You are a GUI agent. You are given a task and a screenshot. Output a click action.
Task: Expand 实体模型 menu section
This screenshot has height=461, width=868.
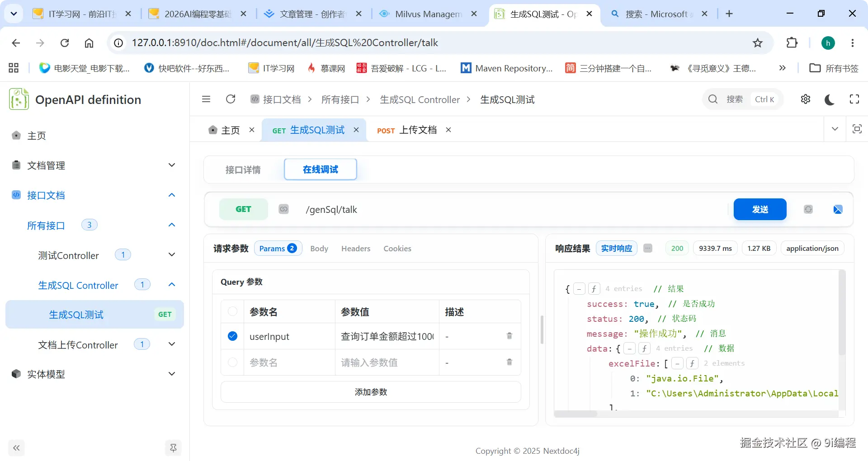(x=172, y=374)
